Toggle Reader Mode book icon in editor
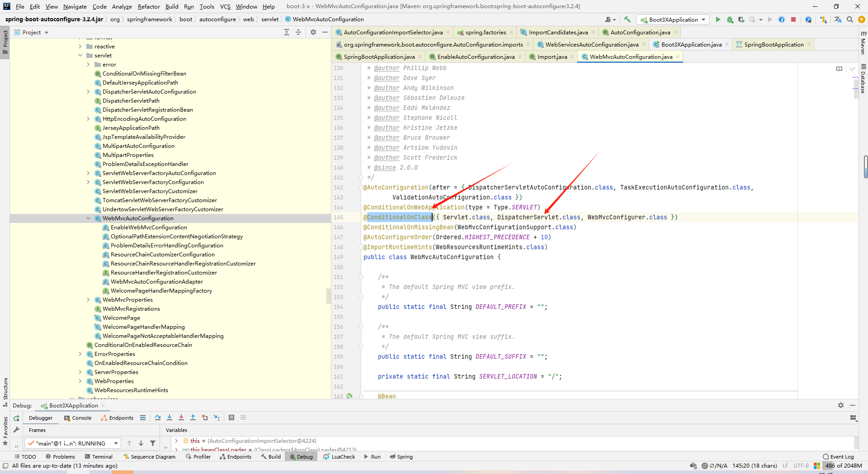The image size is (868, 474). point(840,69)
